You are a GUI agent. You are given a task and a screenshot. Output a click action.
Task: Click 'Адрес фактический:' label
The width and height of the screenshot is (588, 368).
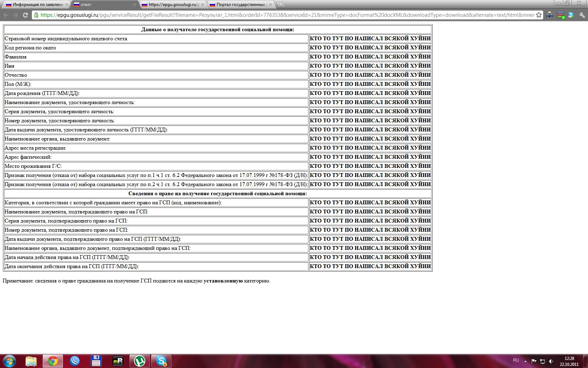pyautogui.click(x=28, y=157)
